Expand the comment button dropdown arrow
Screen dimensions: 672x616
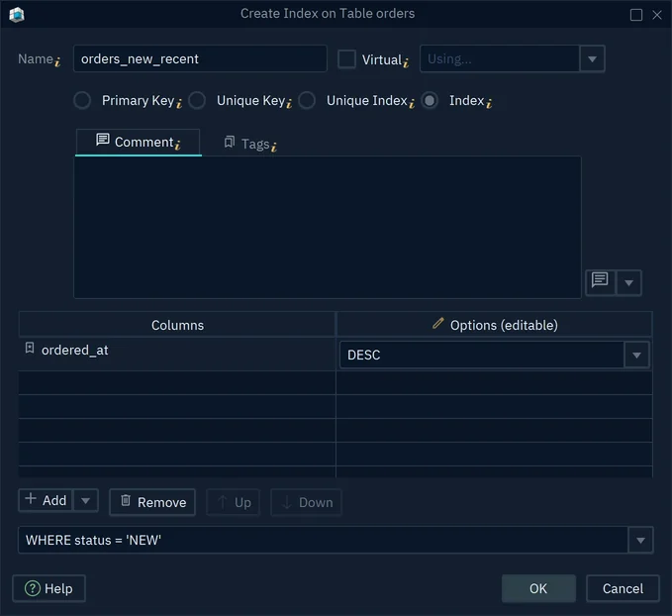pyautogui.click(x=628, y=282)
